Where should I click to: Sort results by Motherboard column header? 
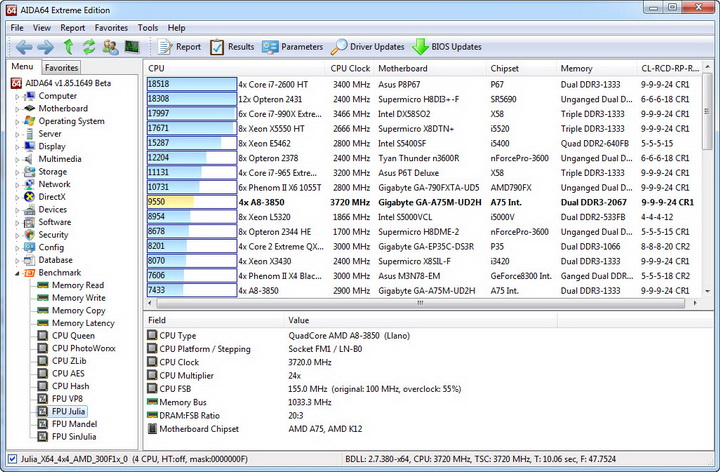[430, 68]
